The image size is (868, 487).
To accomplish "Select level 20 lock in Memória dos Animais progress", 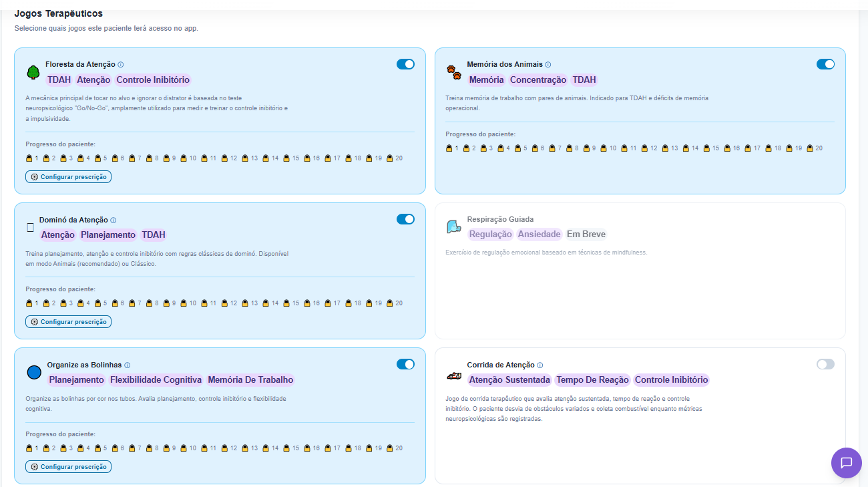I will tap(814, 148).
